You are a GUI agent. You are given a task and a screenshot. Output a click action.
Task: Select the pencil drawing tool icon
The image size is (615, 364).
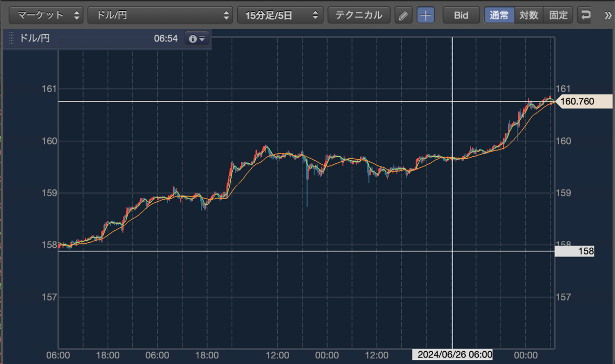[x=403, y=15]
